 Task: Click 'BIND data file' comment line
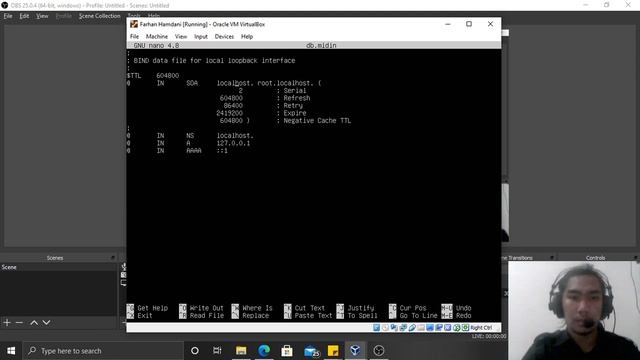coord(211,60)
